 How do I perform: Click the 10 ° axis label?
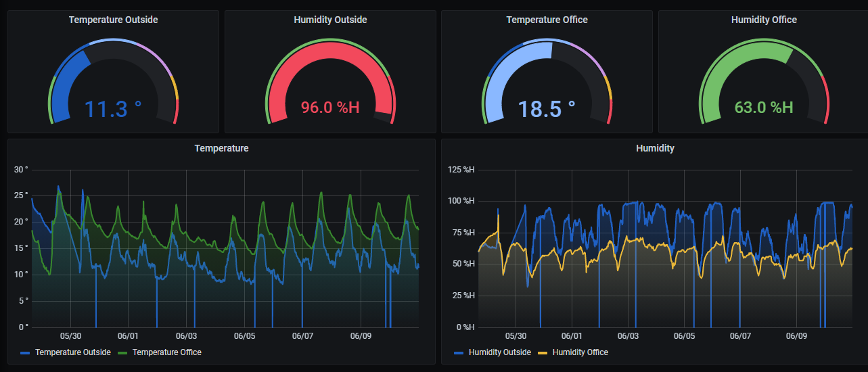[x=22, y=275]
